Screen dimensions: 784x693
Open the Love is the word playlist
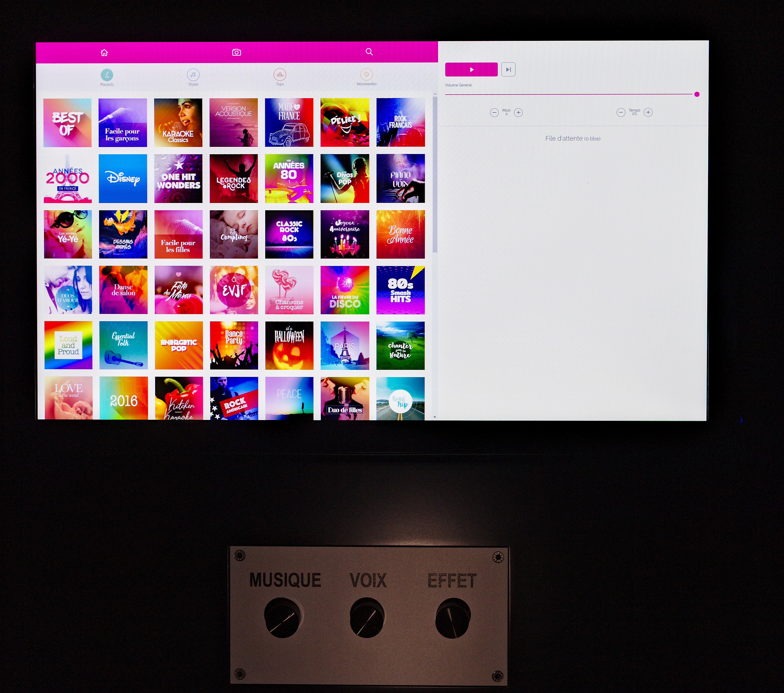pyautogui.click(x=69, y=398)
